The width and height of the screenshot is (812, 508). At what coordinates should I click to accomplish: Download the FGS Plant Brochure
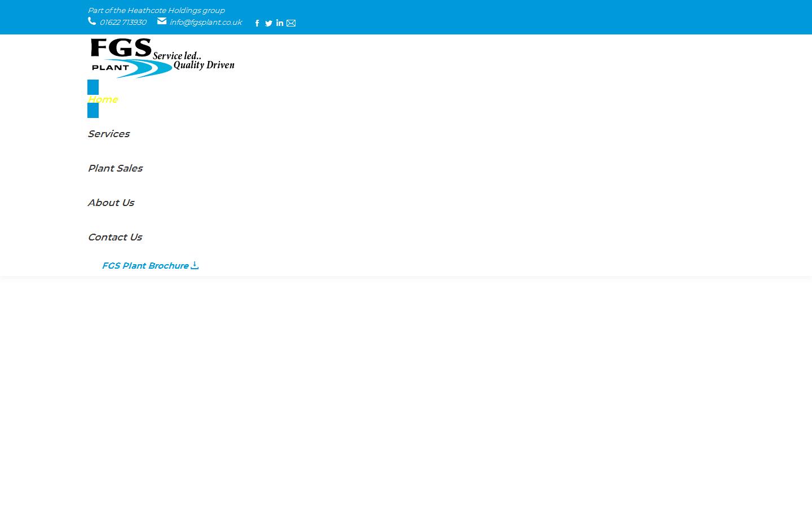click(x=145, y=266)
